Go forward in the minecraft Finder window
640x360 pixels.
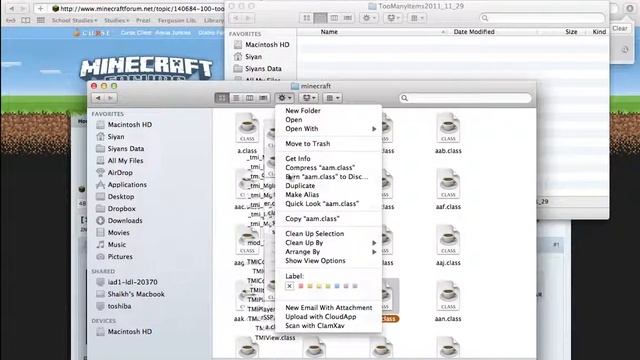click(111, 98)
